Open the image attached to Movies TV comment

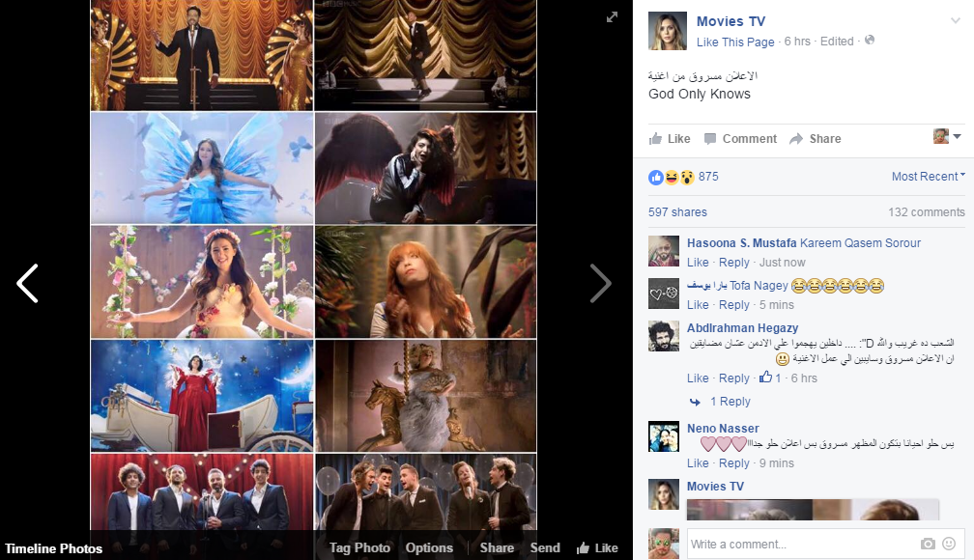tap(814, 510)
